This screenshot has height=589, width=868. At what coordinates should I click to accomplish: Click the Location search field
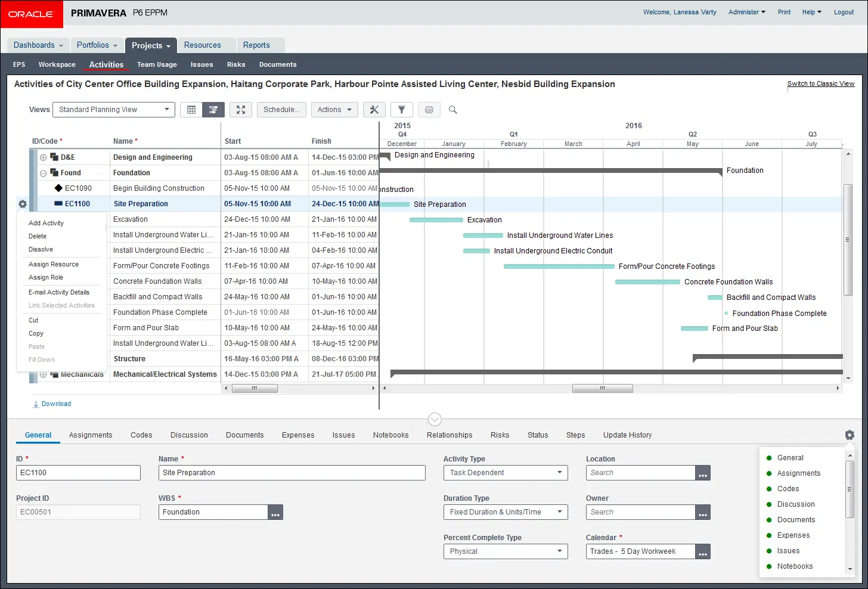(x=641, y=473)
